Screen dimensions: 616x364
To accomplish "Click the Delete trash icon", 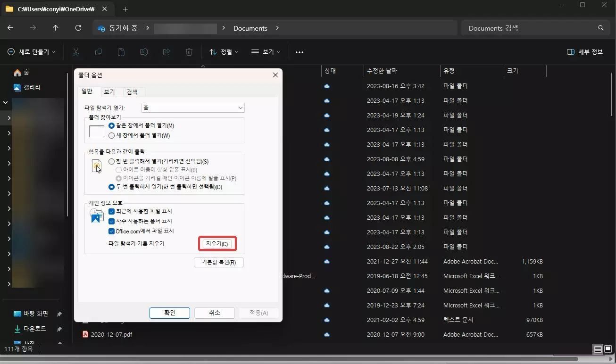I will [x=189, y=52].
